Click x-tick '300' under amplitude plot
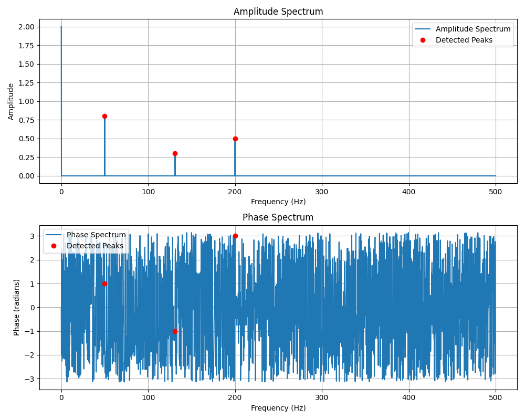525x420 pixels. pyautogui.click(x=322, y=192)
